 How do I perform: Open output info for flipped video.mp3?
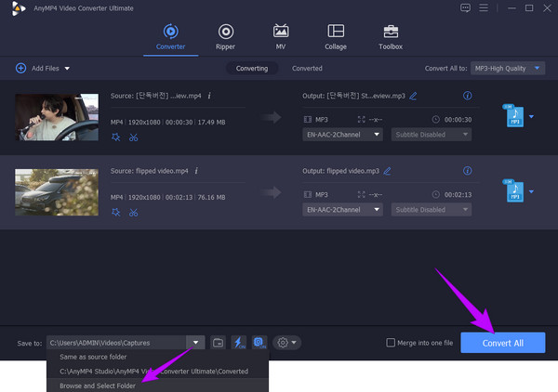(467, 171)
